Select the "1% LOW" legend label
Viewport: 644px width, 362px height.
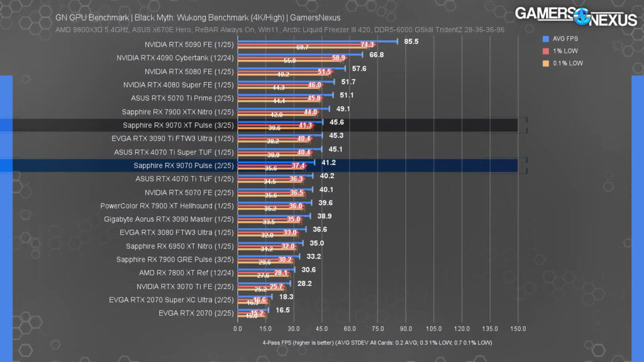tap(565, 51)
